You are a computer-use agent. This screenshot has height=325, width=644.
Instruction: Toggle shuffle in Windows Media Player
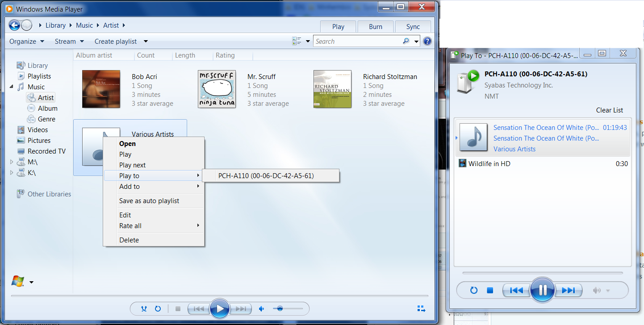pyautogui.click(x=144, y=308)
